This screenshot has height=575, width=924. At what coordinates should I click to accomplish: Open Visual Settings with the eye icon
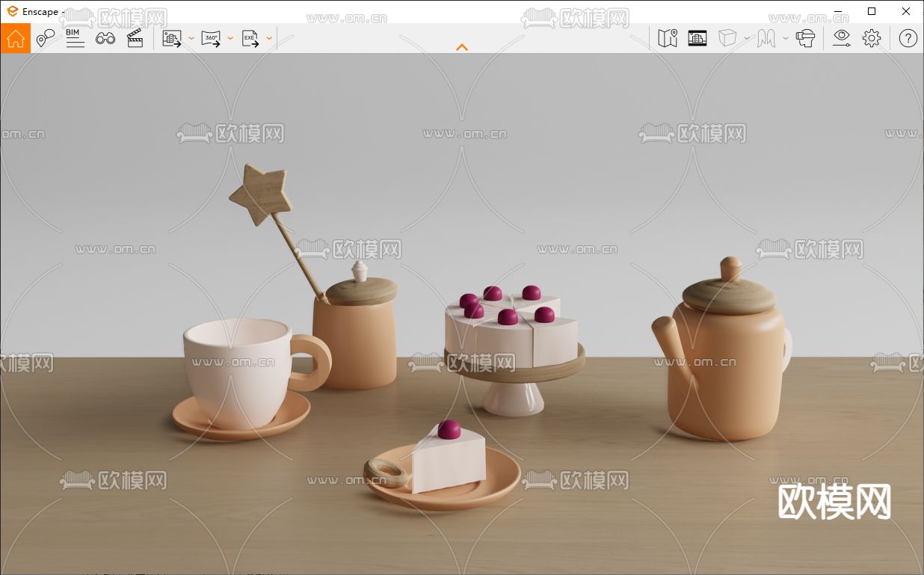pos(842,38)
